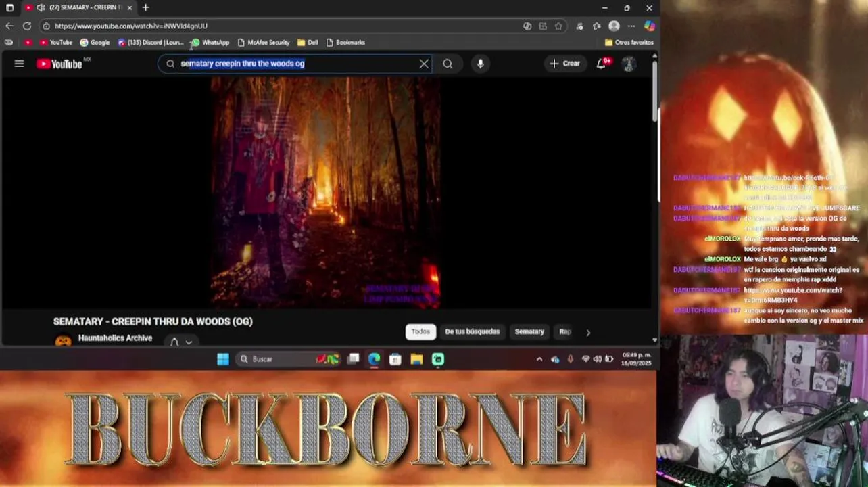Go to the YouTube home logo
This screenshot has width=868, height=487.
(59, 64)
